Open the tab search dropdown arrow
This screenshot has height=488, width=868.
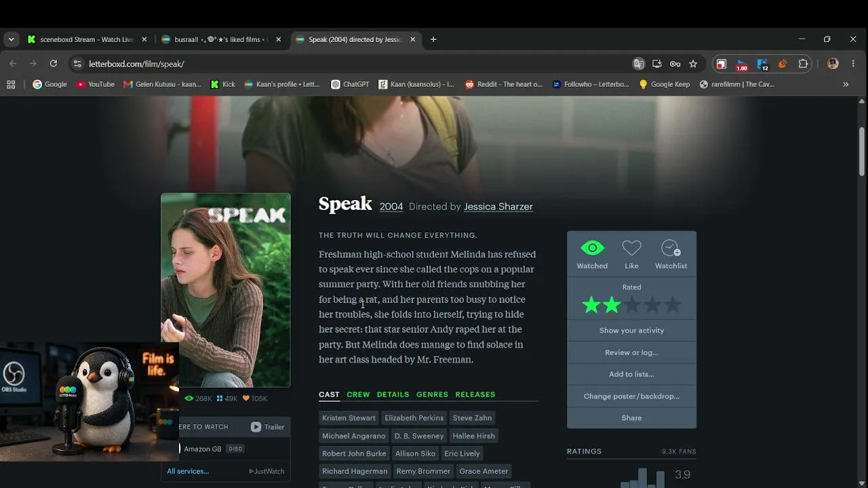11,39
